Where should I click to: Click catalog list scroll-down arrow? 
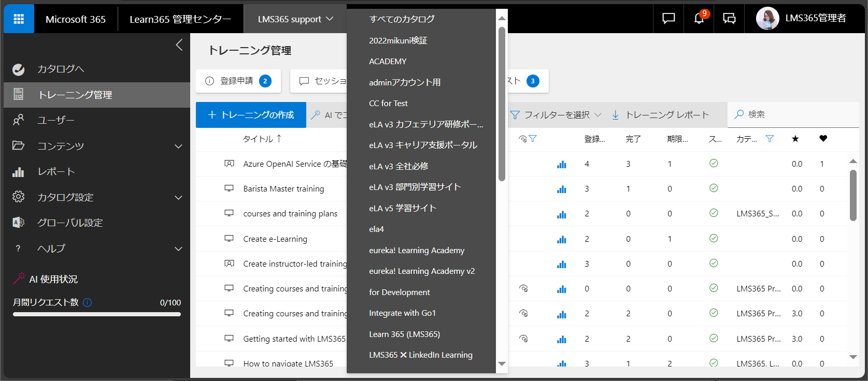(502, 364)
